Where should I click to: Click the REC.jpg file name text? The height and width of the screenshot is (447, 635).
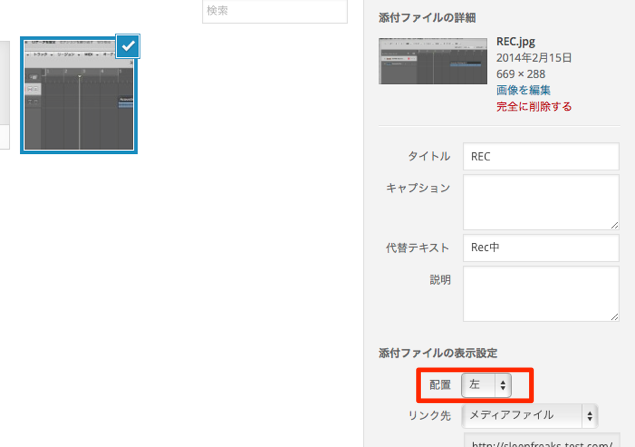point(516,42)
